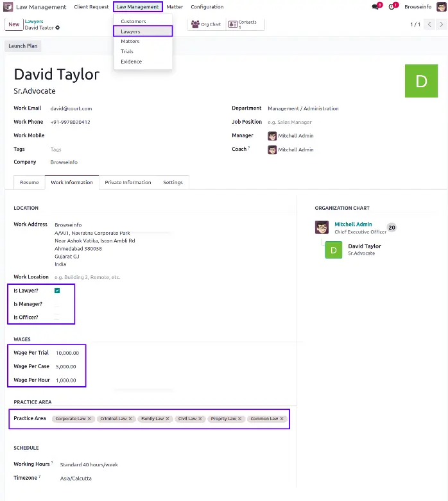Image resolution: width=448 pixels, height=501 pixels.
Task: Open the Browseinfo company switcher
Action: (x=418, y=6)
